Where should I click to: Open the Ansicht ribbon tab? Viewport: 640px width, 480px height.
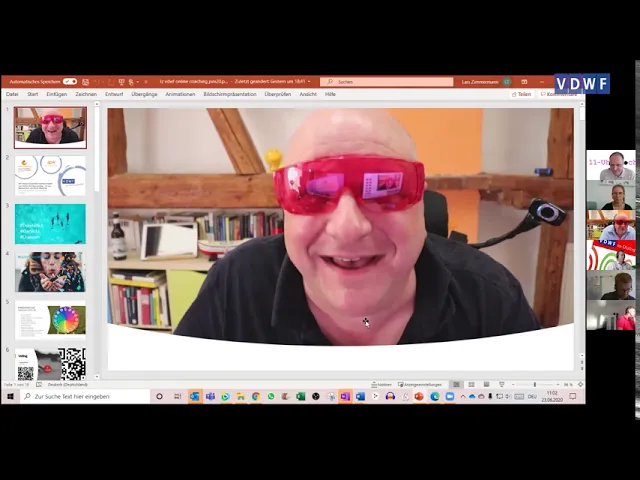(308, 94)
